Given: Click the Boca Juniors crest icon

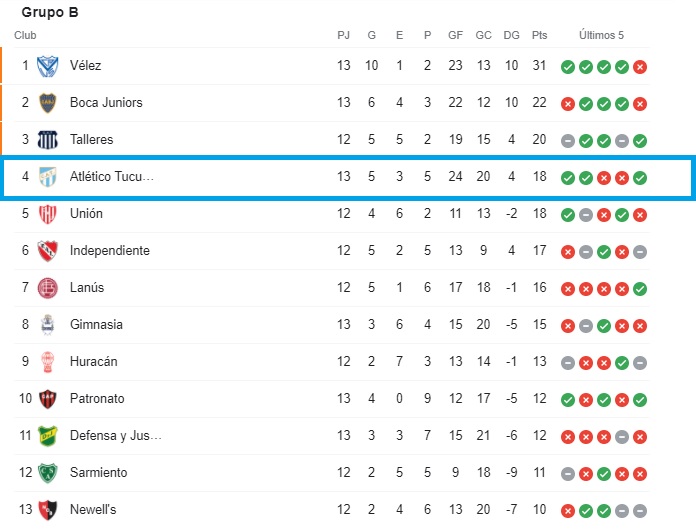Looking at the screenshot, I should [47, 103].
